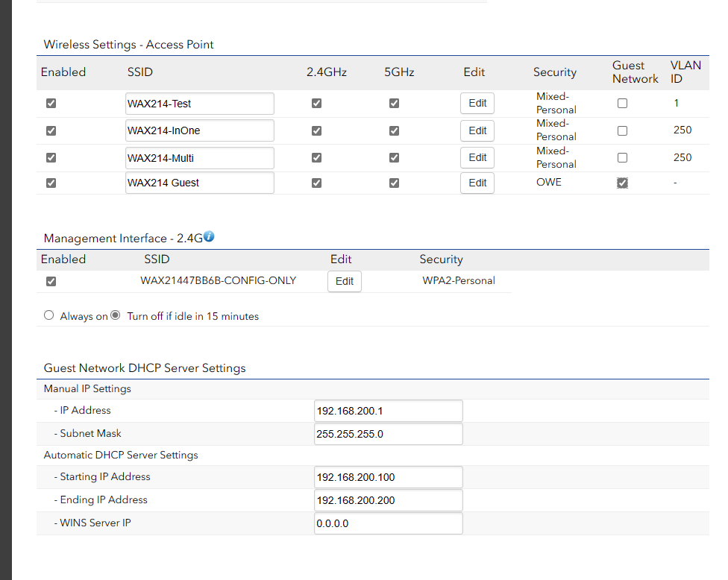The height and width of the screenshot is (580, 728).
Task: Click the guest network IP Address field
Action: coord(388,411)
